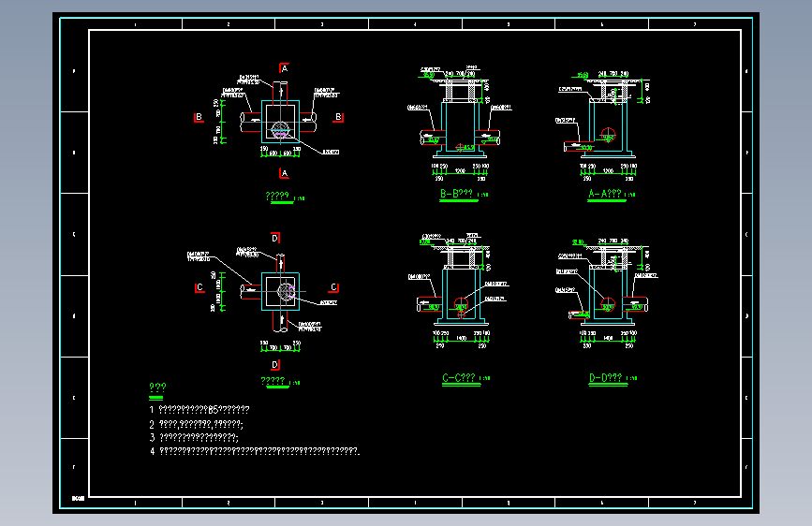
Task: Select the plan view with A and B markers
Action: click(x=270, y=121)
